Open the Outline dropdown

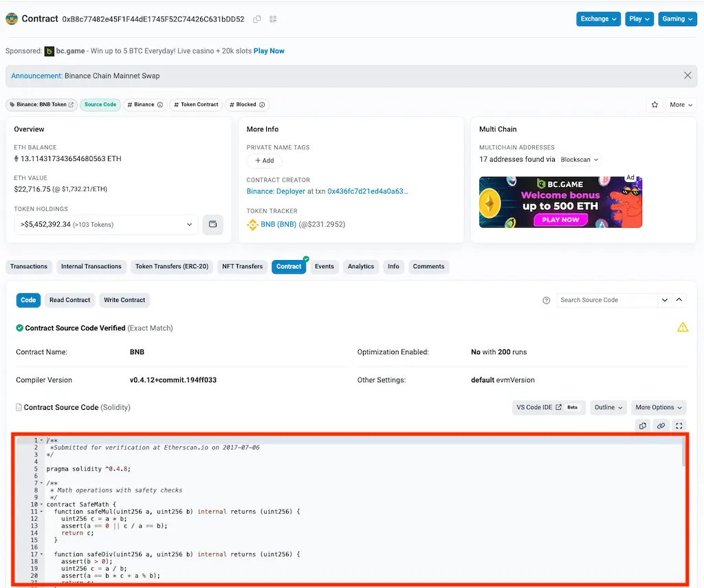point(608,407)
